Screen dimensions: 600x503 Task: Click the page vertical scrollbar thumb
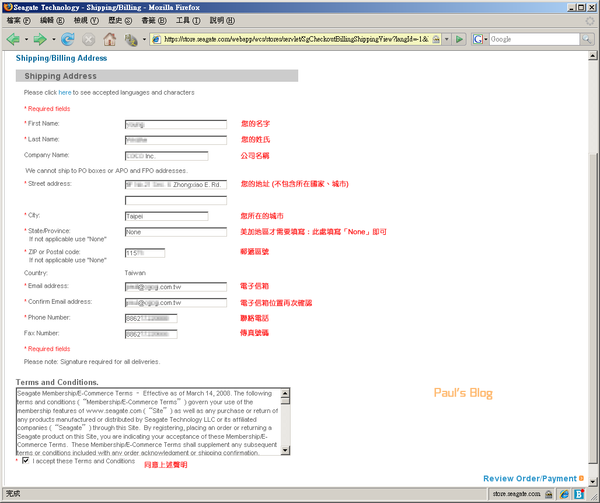coord(592,308)
